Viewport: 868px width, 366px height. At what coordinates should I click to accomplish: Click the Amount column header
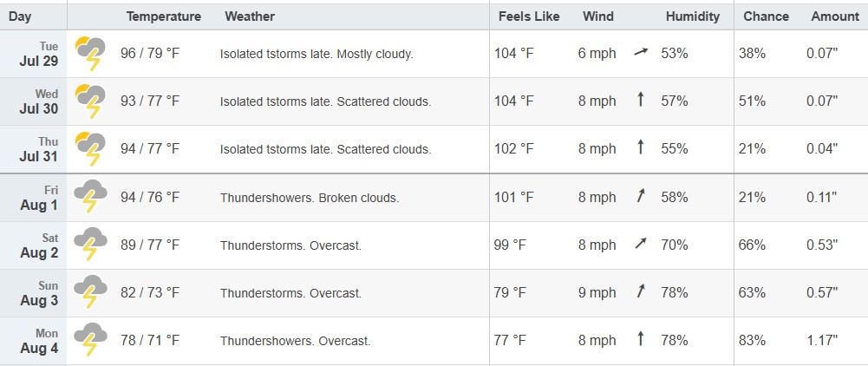click(835, 16)
